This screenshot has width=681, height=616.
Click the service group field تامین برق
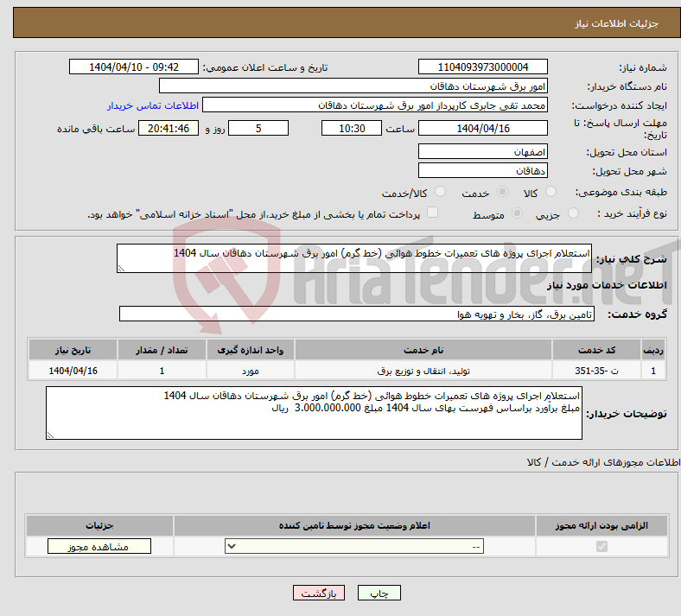point(357,314)
